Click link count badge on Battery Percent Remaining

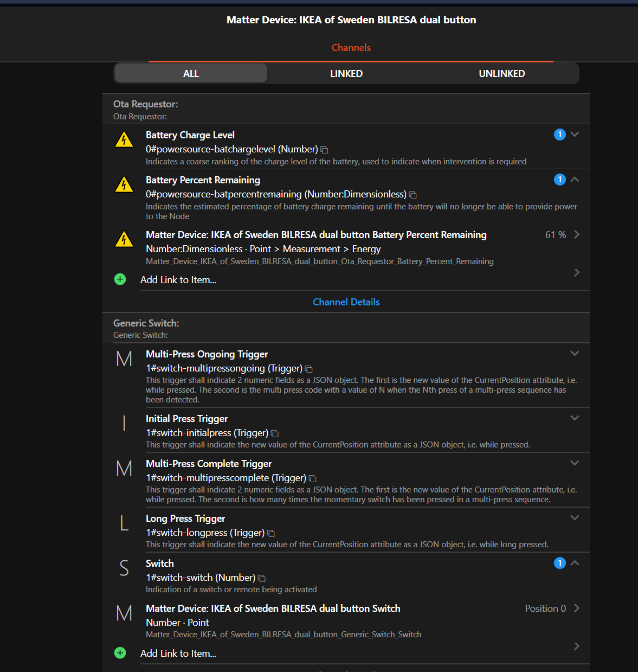[560, 180]
